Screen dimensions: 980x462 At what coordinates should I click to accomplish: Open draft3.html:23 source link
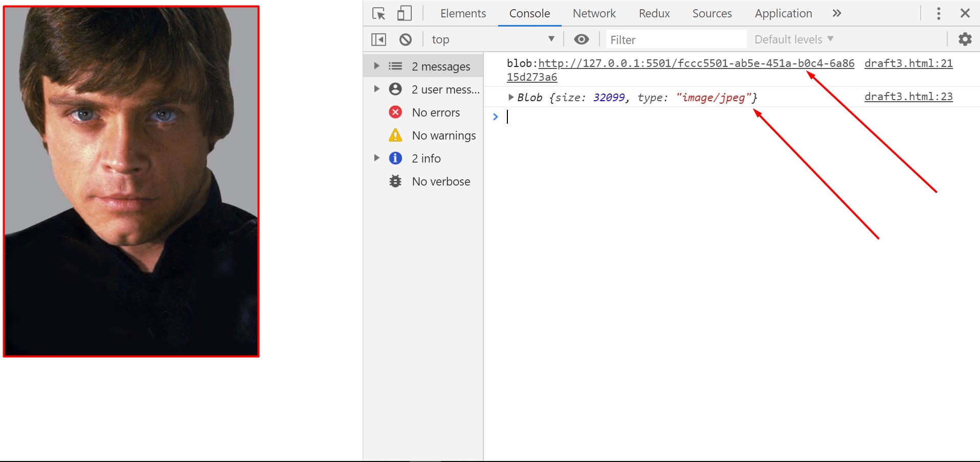908,97
